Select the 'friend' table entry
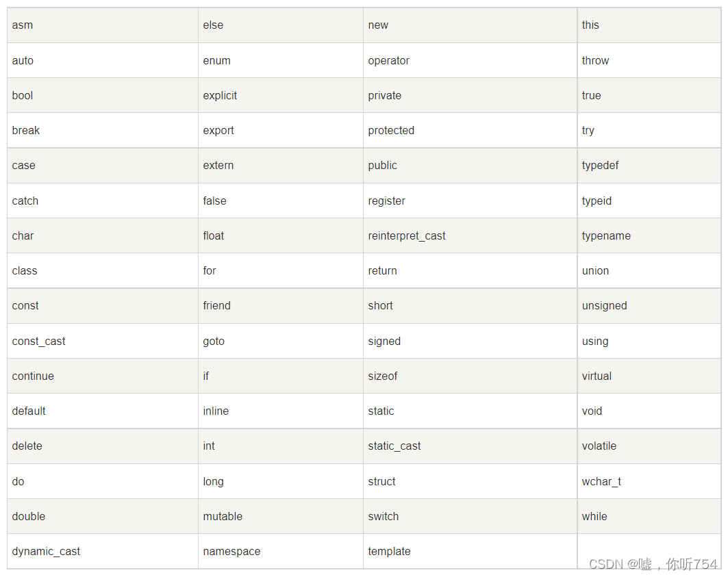Screen dimensions: 728x577 [280, 305]
